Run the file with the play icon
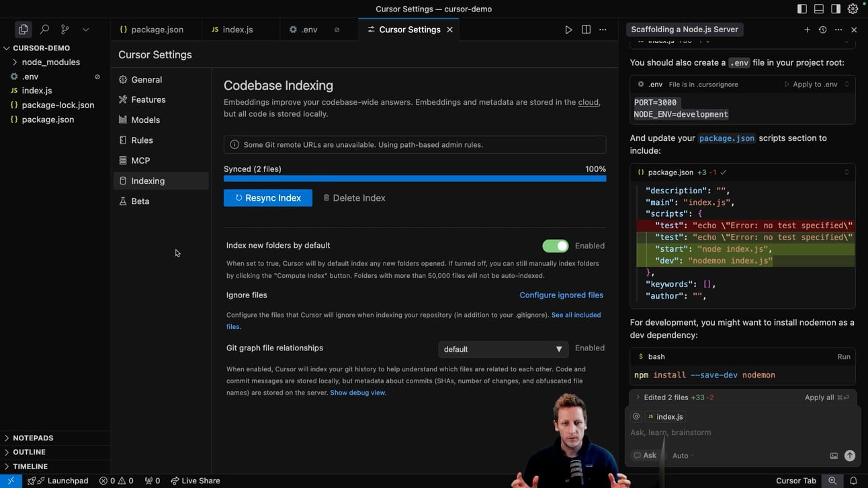This screenshot has height=488, width=868. [568, 30]
